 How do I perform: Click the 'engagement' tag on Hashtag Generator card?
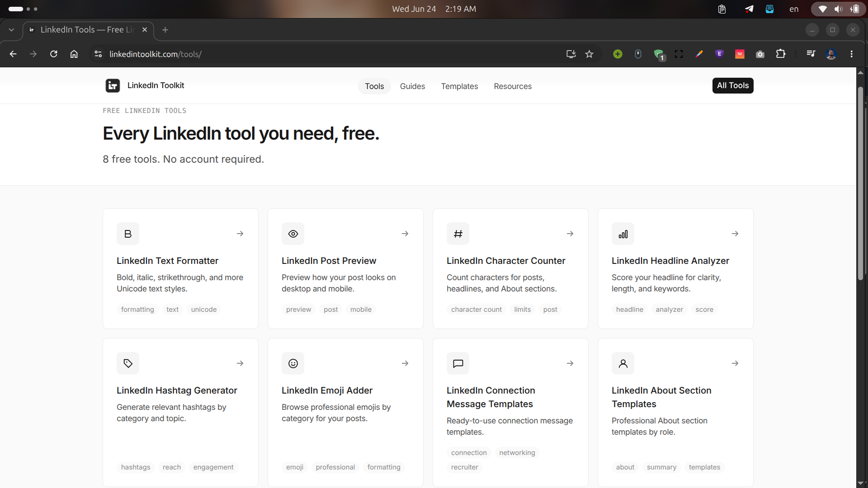tap(213, 467)
